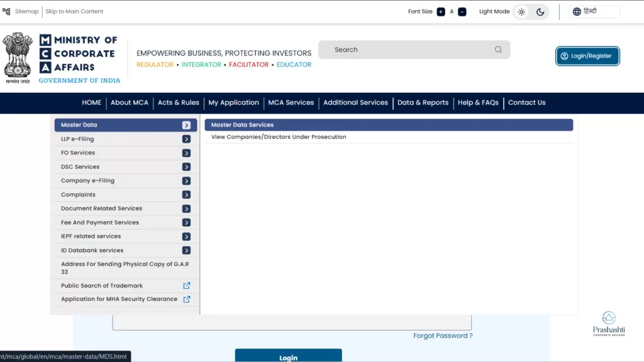Select FO Services item
The image size is (644, 362).
pyautogui.click(x=126, y=153)
